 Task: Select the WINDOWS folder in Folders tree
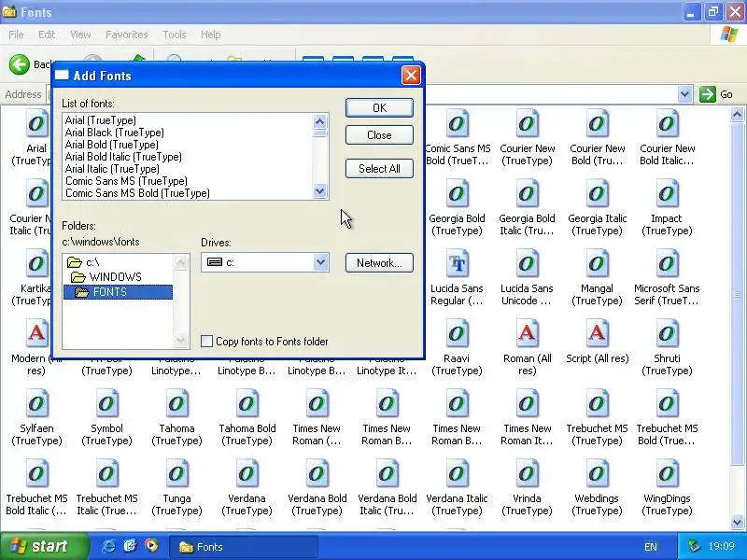(x=106, y=277)
